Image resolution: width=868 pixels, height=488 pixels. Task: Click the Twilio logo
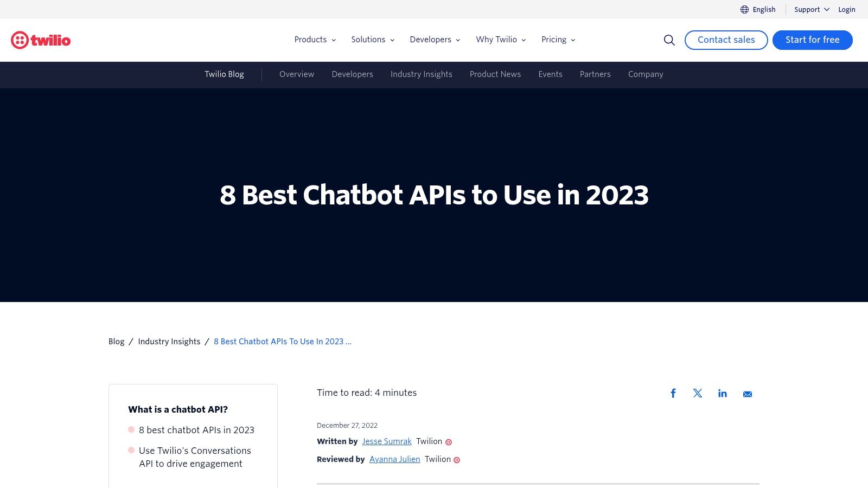click(41, 40)
